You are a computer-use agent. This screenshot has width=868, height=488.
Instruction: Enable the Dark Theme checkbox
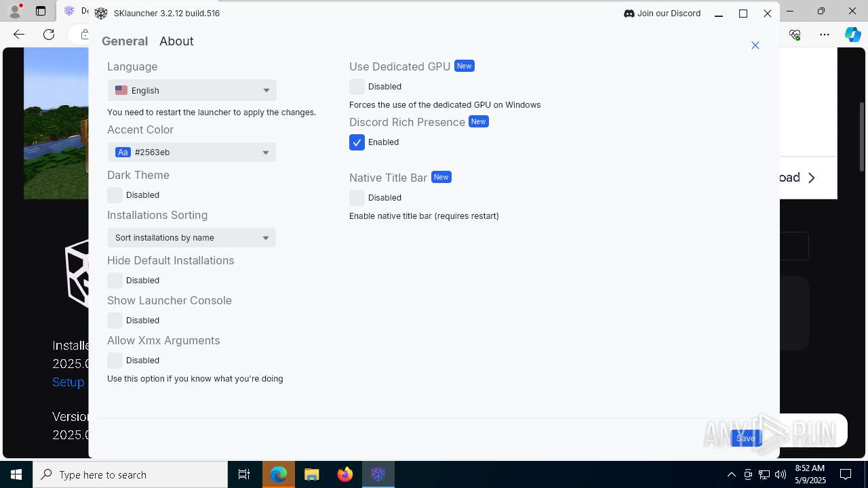(115, 195)
